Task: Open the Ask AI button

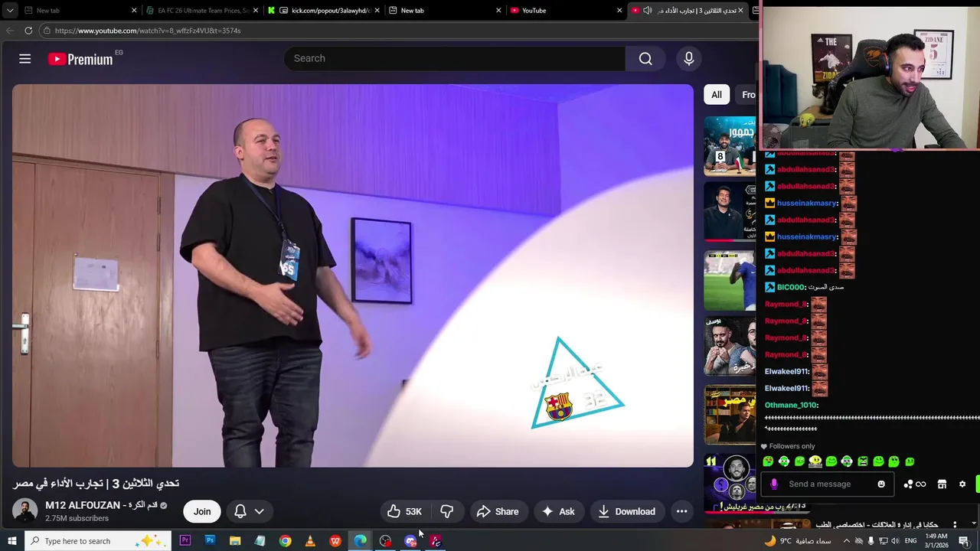Action: point(558,511)
